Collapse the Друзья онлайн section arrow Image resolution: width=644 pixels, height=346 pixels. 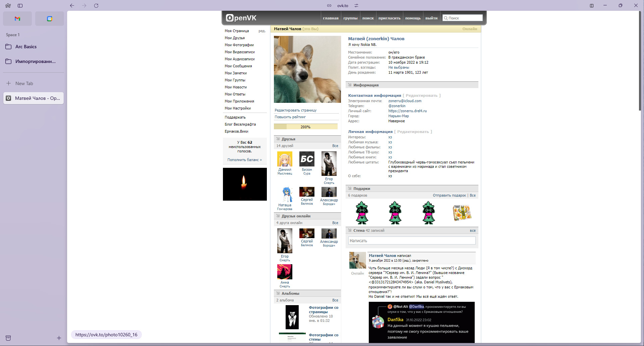point(278,216)
